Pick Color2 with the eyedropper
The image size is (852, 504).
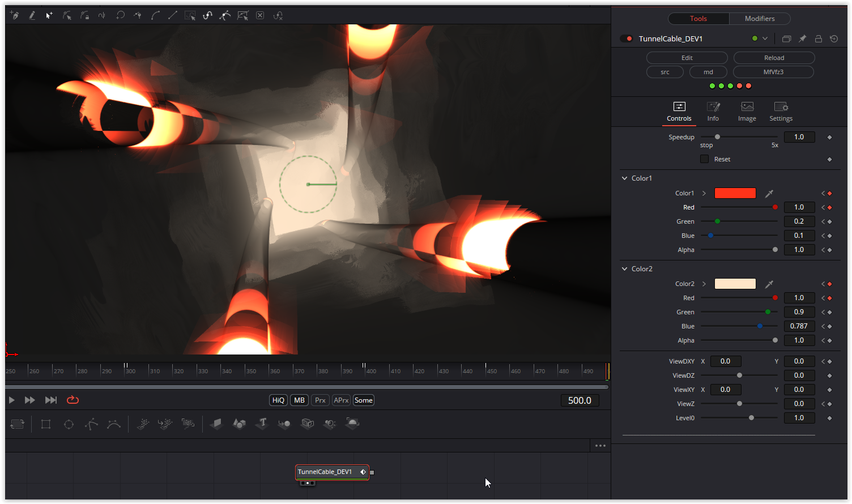pos(769,284)
